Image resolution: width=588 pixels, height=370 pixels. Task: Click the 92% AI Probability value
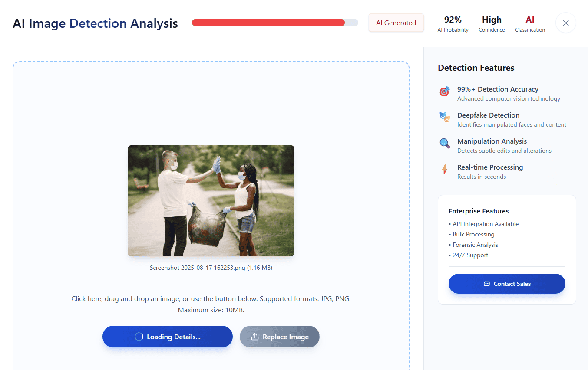453,20
